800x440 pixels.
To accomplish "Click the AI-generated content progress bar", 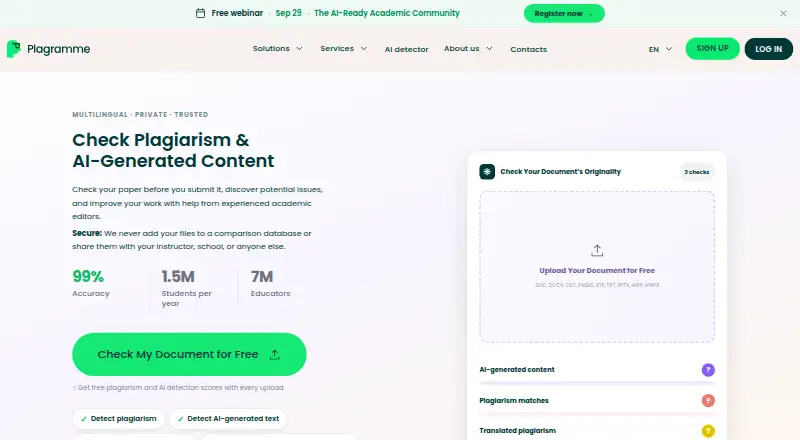I will click(597, 382).
